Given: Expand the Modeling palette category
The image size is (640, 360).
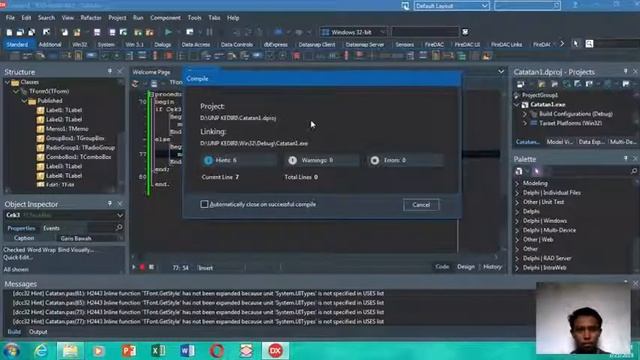Looking at the screenshot, I should point(517,184).
